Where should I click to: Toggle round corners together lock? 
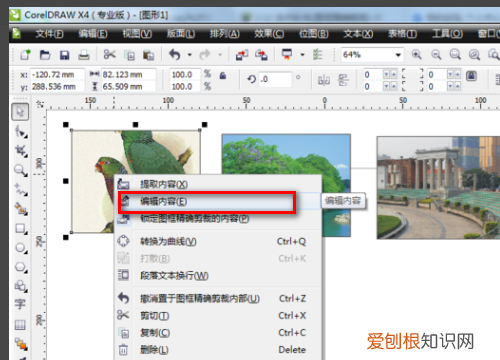coord(471,76)
